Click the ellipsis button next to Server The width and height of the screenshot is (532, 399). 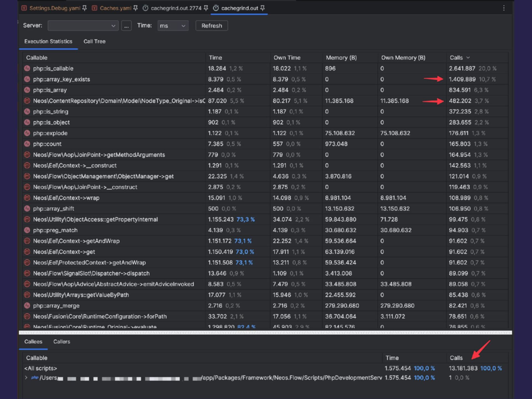[126, 26]
